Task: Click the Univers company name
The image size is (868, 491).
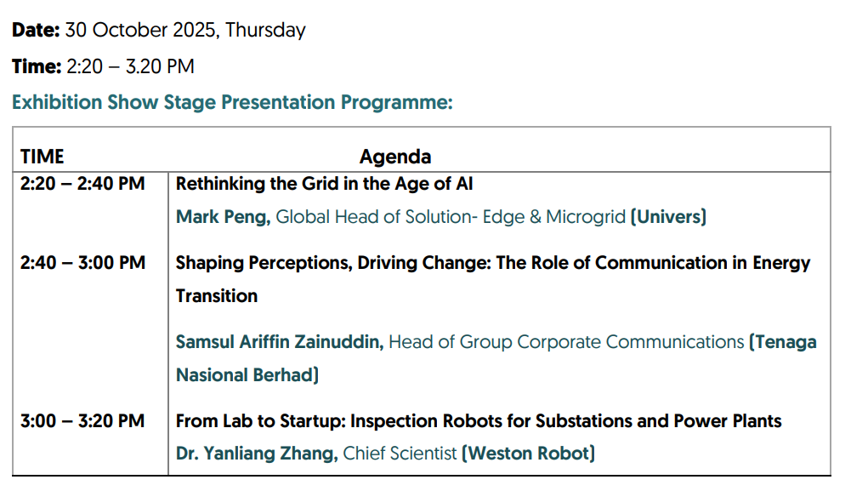Action: [668, 217]
